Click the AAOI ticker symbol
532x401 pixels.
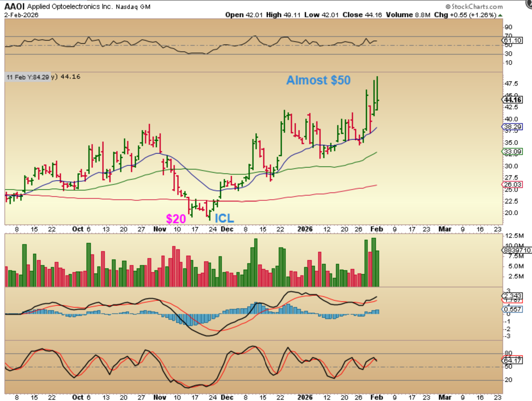point(15,6)
